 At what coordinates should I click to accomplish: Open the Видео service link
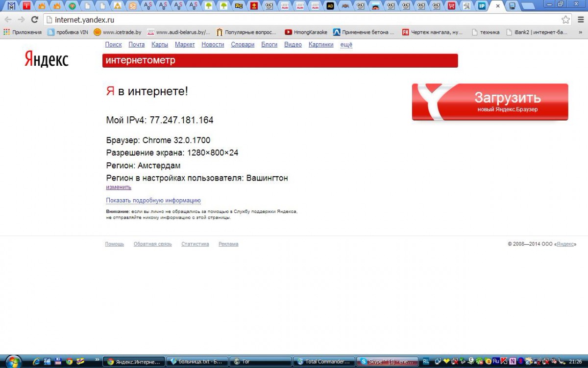point(293,44)
